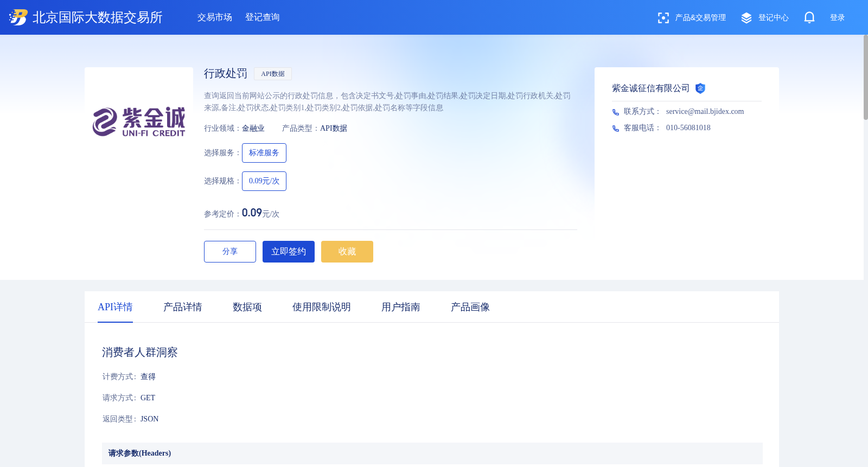Switch to the 产品画像 tab

point(470,307)
